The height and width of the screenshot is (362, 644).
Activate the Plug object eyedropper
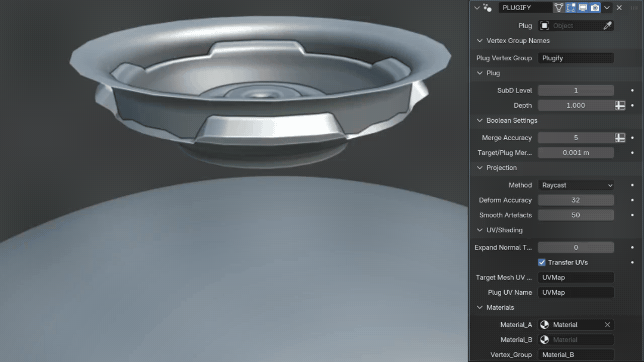pos(607,26)
